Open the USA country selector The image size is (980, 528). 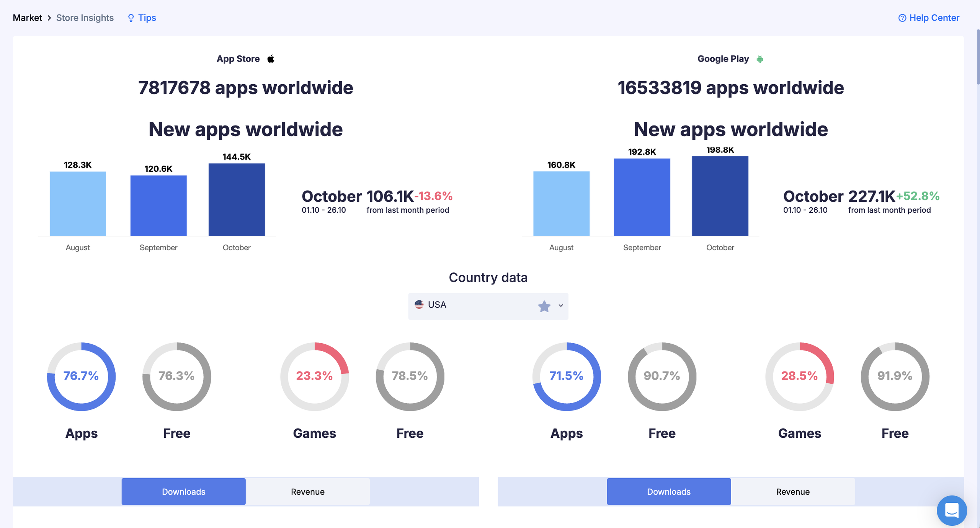[488, 306]
